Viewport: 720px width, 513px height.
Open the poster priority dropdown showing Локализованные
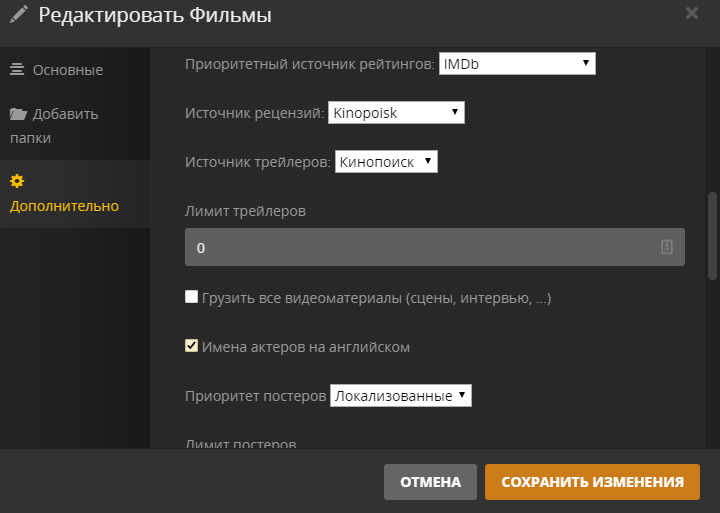point(400,396)
